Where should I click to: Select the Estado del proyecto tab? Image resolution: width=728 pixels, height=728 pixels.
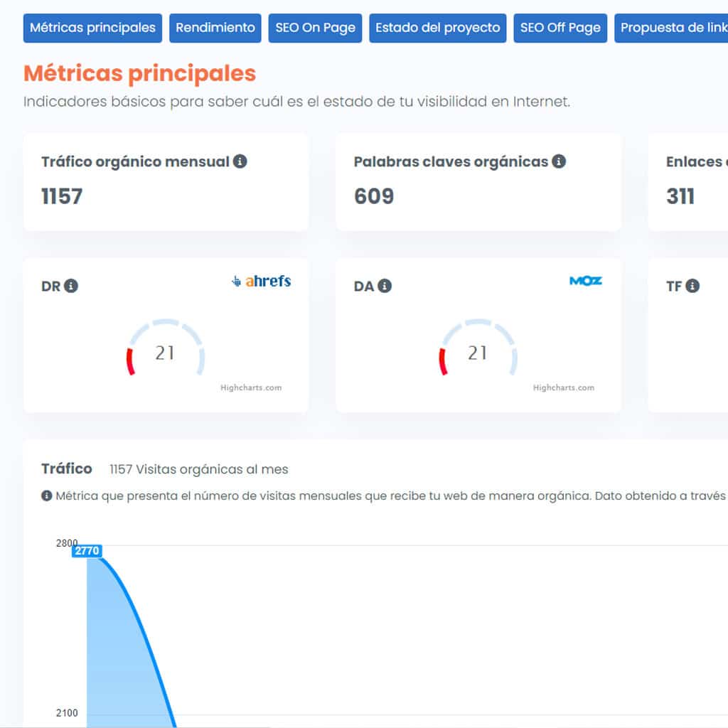pos(437,28)
